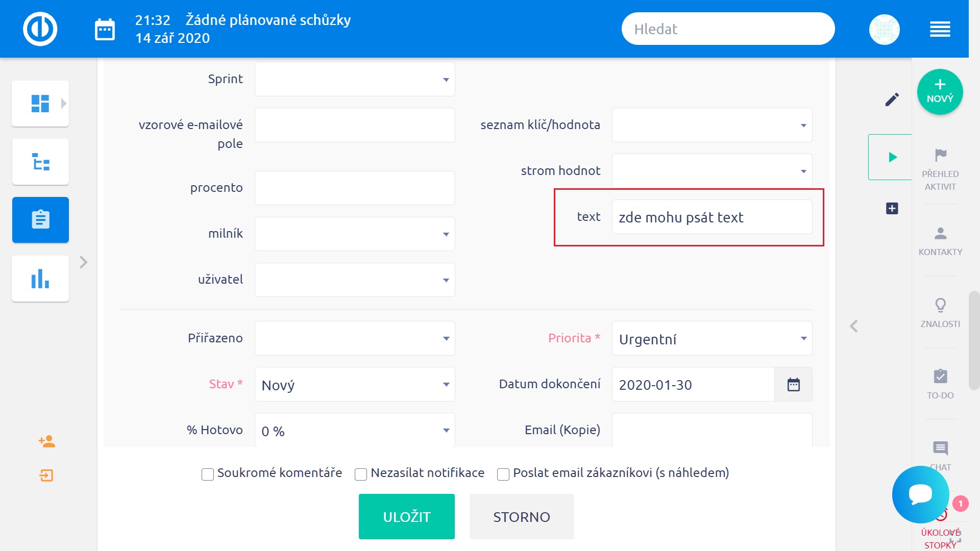
Task: Check Nezasílat notifikace option
Action: (x=361, y=474)
